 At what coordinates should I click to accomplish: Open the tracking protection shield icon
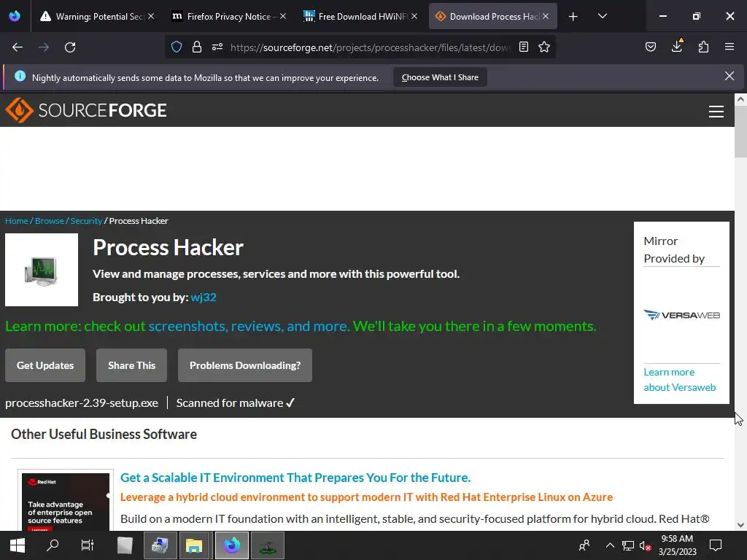click(x=177, y=47)
